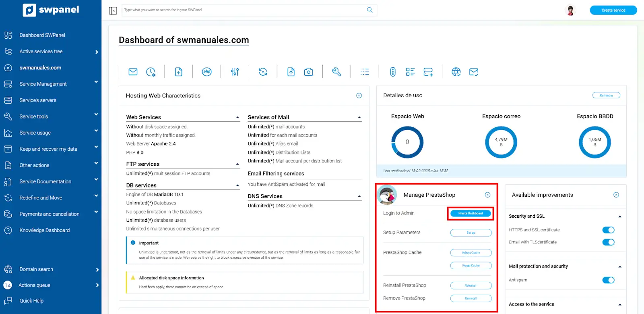Toggle the Antispam switch
This screenshot has height=314, width=644.
point(608,280)
